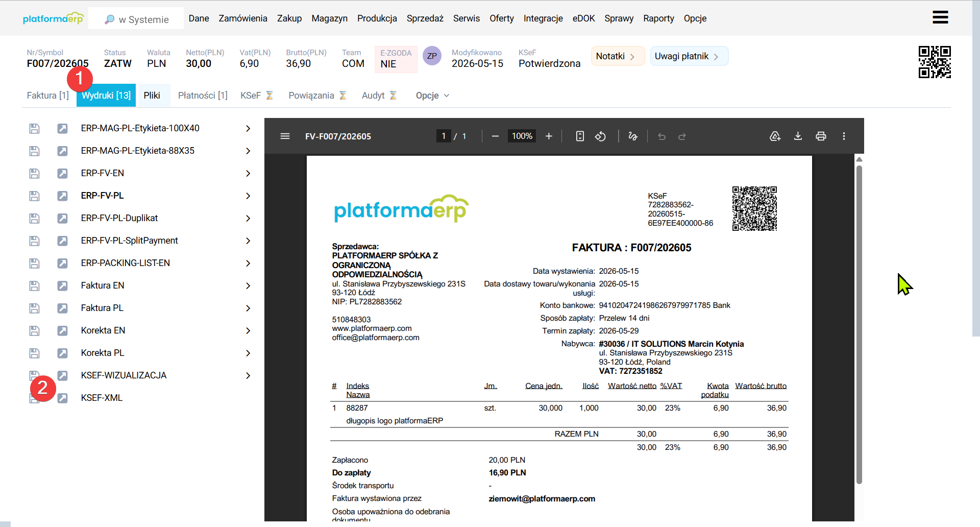Screen dimensions: 980x527
Task: Select the KSEF-XML printout
Action: [x=102, y=398]
